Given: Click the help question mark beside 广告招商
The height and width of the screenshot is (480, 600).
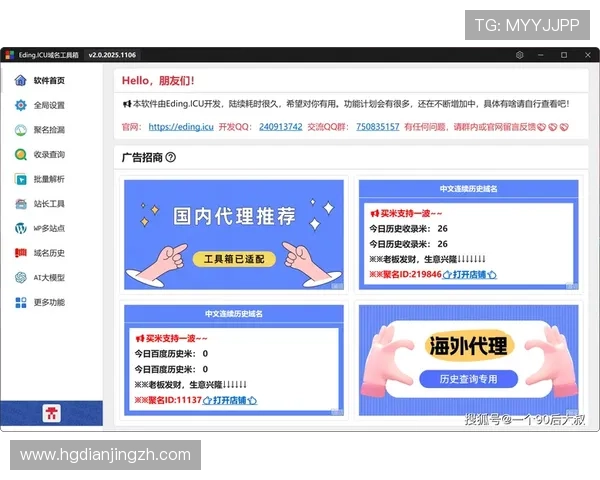Looking at the screenshot, I should coord(171,157).
